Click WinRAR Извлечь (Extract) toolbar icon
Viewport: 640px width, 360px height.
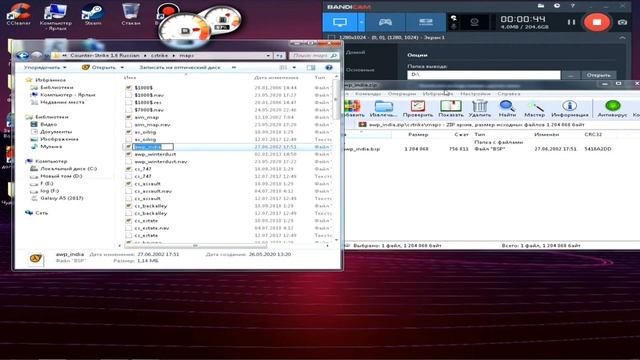point(383,109)
